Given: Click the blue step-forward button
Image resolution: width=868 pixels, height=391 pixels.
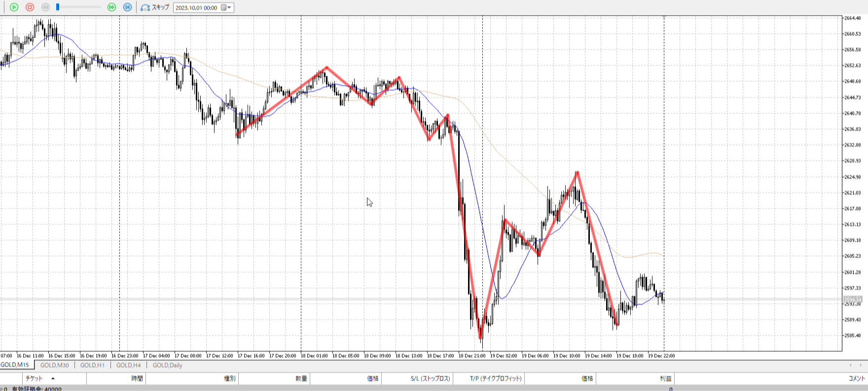Looking at the screenshot, I should (127, 7).
